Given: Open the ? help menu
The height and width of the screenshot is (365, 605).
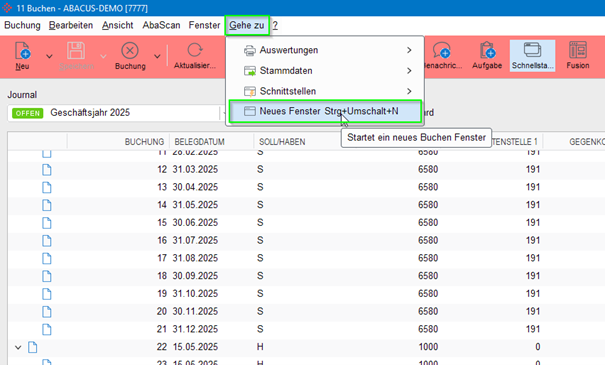Looking at the screenshot, I should (x=275, y=25).
